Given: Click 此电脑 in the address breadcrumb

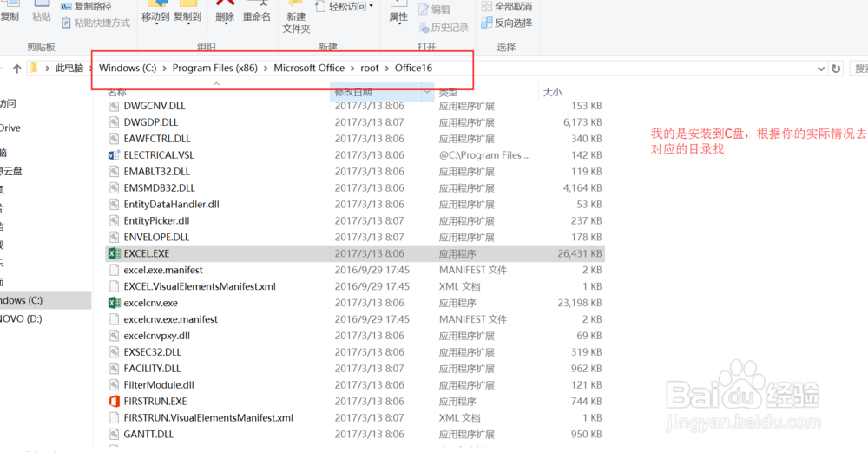Looking at the screenshot, I should [x=69, y=68].
